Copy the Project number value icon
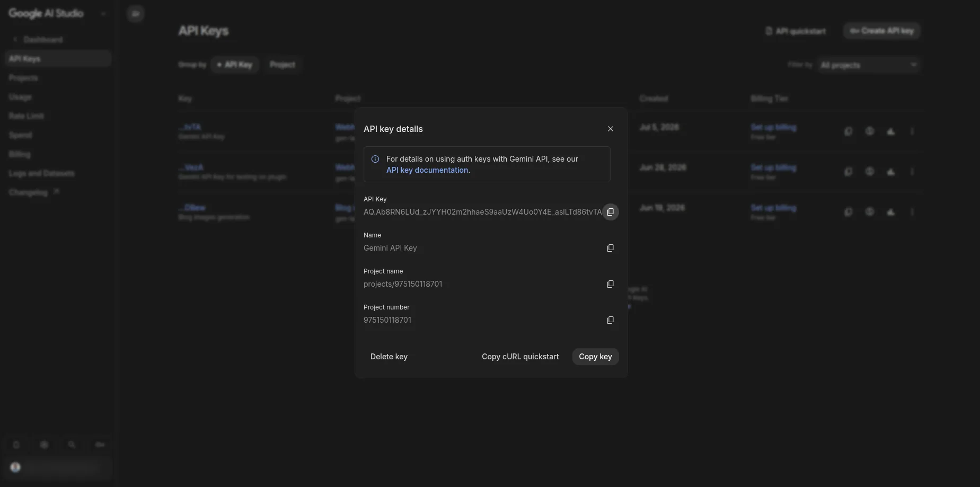The image size is (980, 487). coord(610,320)
